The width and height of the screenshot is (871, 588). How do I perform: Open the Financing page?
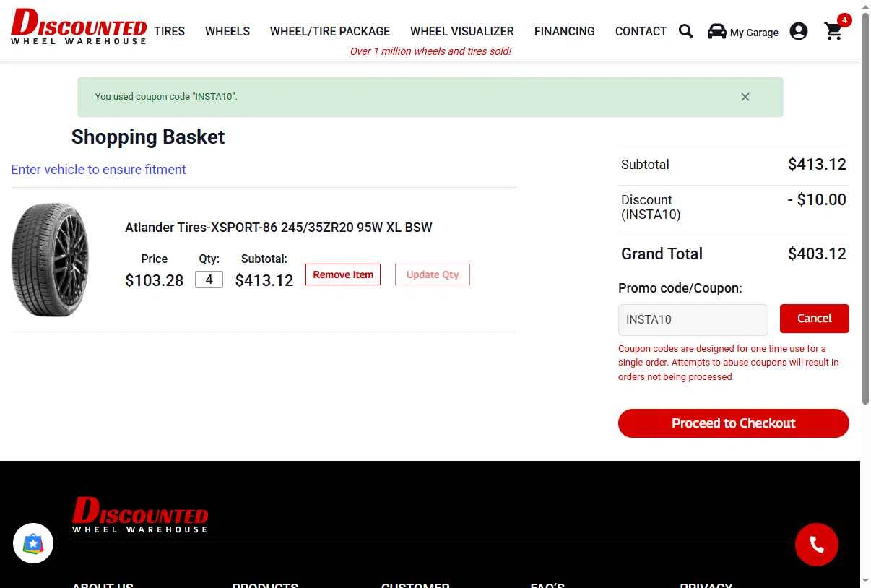(x=565, y=31)
